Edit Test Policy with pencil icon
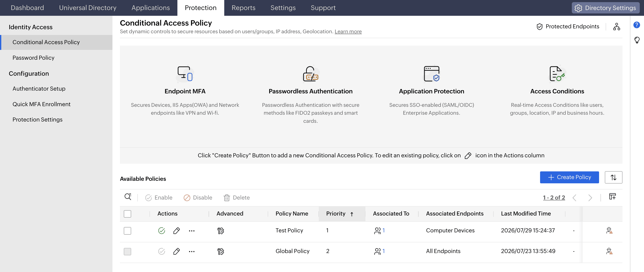 click(x=177, y=230)
